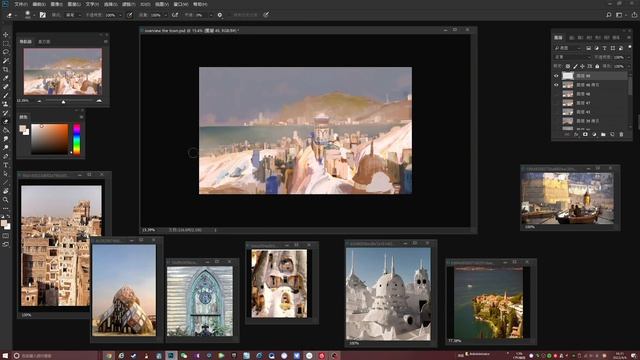
Task: Open the 窗口(W) menu
Action: click(x=181, y=4)
